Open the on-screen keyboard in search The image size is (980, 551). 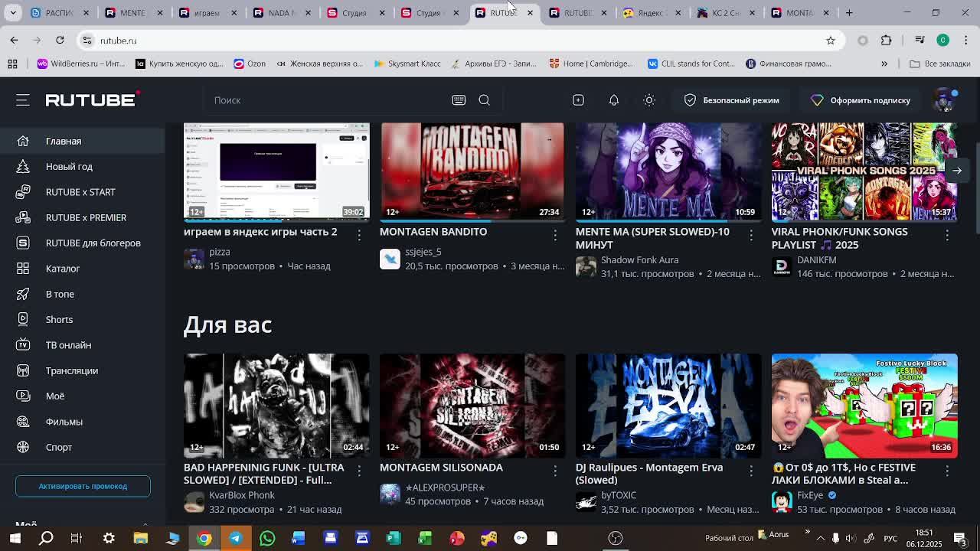click(459, 100)
